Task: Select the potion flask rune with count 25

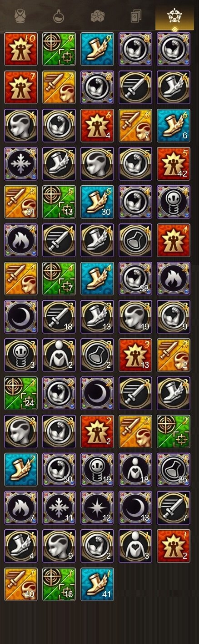Action: 174,469
